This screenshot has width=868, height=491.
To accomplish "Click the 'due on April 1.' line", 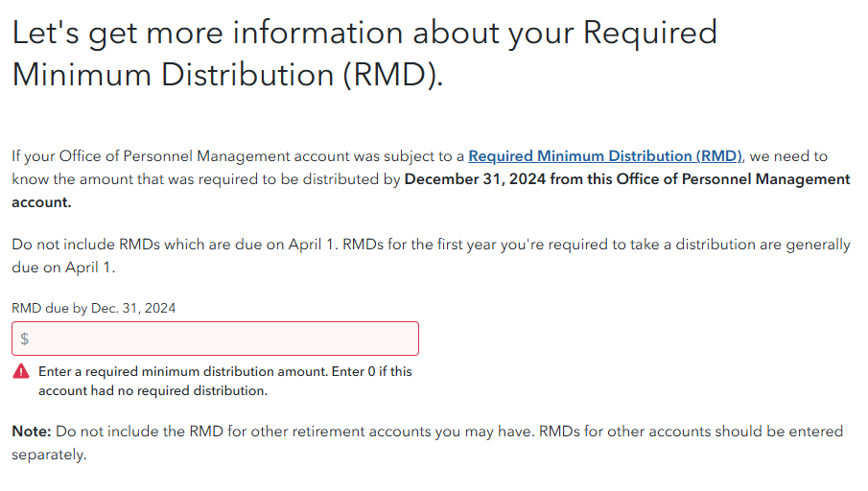I will click(63, 268).
